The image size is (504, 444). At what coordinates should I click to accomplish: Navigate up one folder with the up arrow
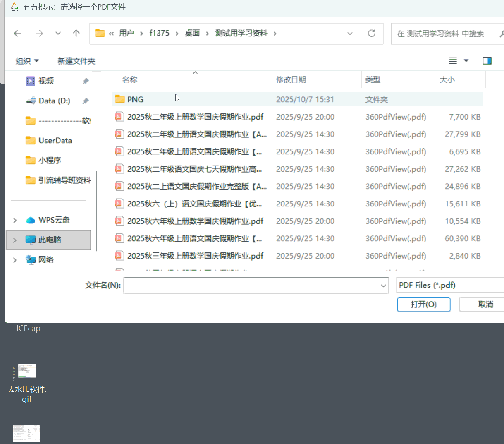click(76, 33)
